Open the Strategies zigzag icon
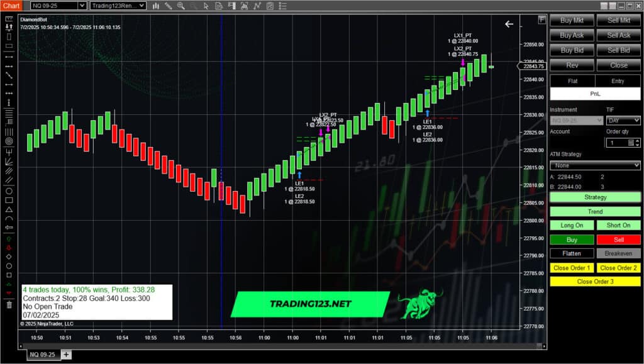Viewport: 644px width, 364px height. [257, 6]
